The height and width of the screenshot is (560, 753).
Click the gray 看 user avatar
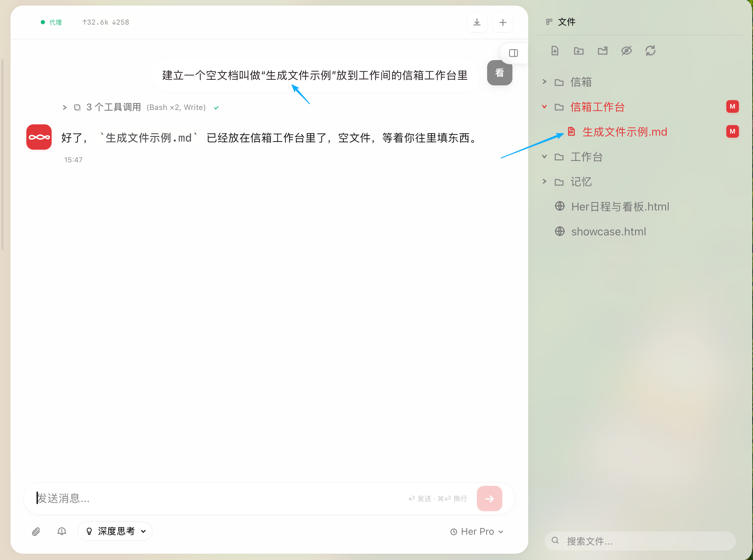[x=499, y=73]
